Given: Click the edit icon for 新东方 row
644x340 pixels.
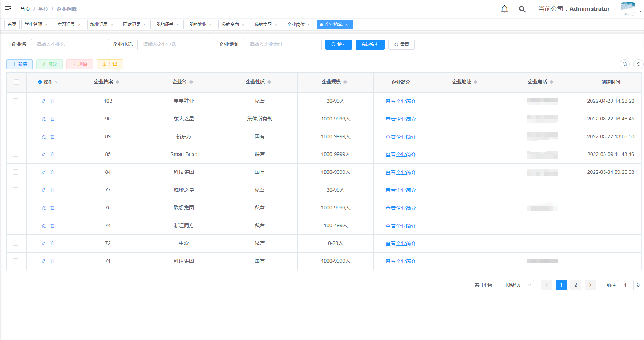Looking at the screenshot, I should 44,137.
